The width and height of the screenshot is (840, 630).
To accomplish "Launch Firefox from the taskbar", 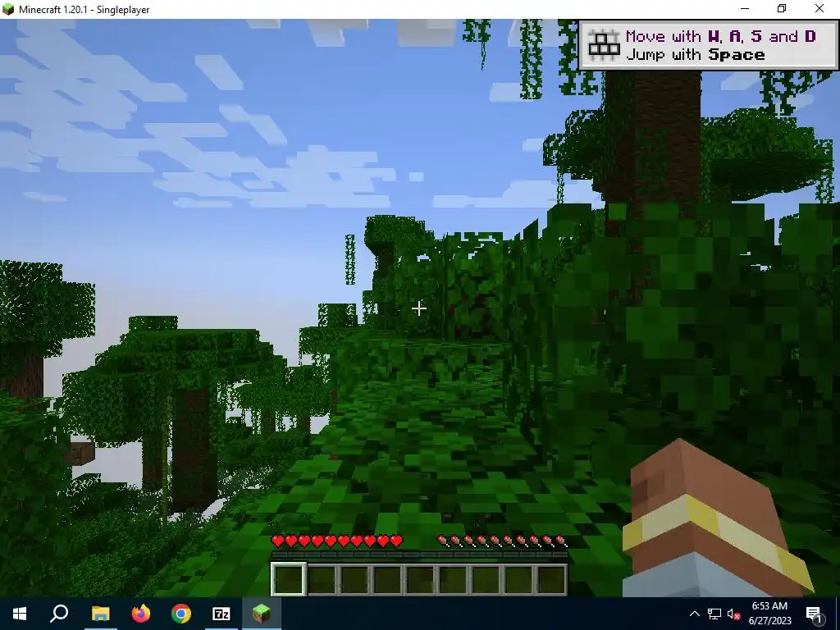I will [141, 614].
